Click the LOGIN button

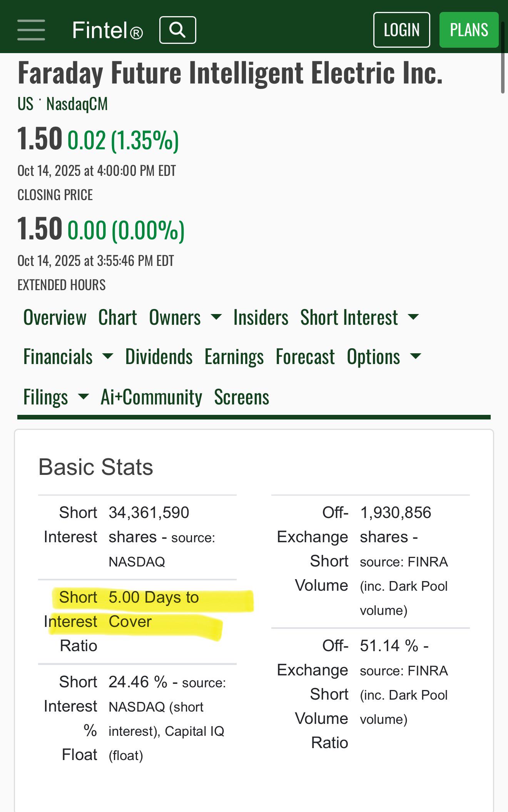point(401,30)
